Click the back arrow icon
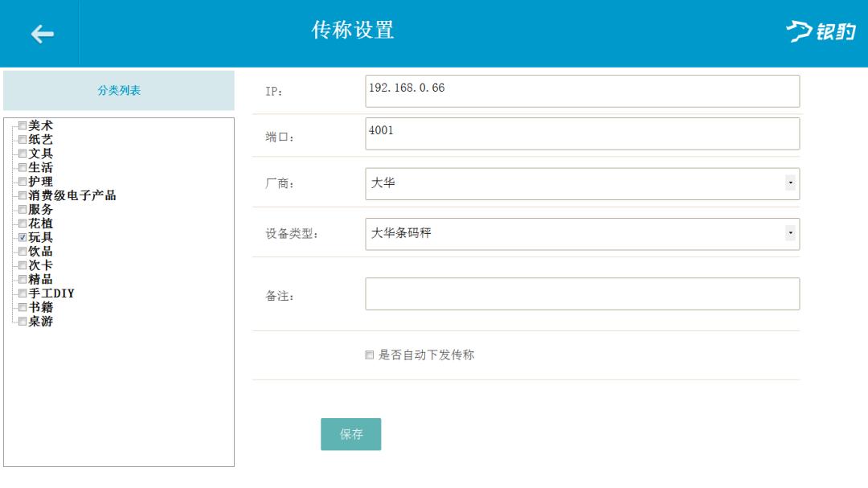 42,33
